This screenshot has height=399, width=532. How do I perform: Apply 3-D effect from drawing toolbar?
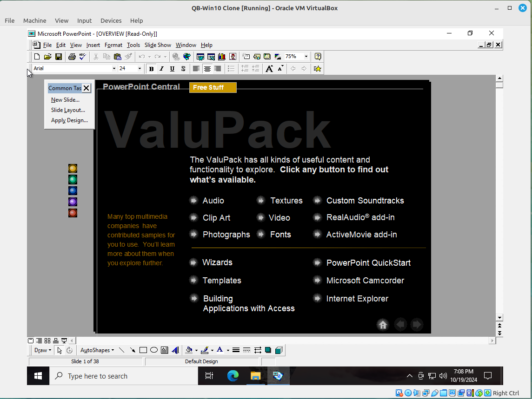tap(279, 350)
